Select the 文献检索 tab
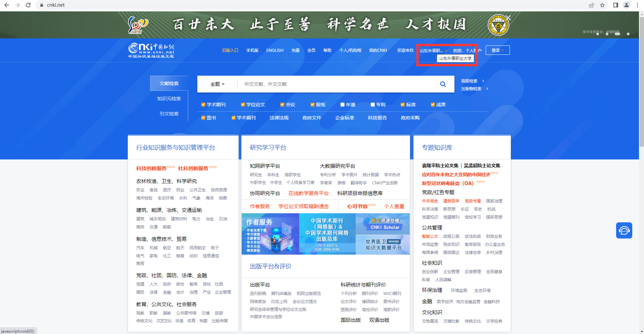This screenshot has height=334, width=644. click(x=169, y=83)
